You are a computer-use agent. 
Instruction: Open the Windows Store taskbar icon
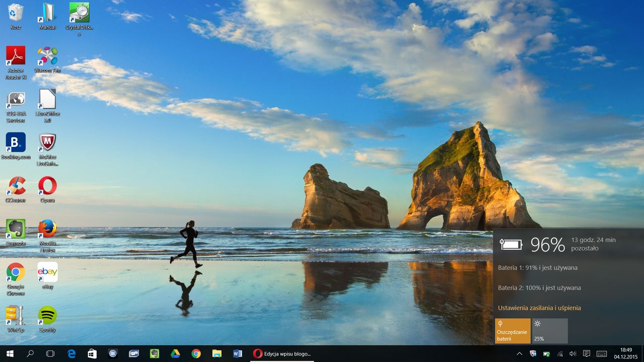tap(92, 353)
